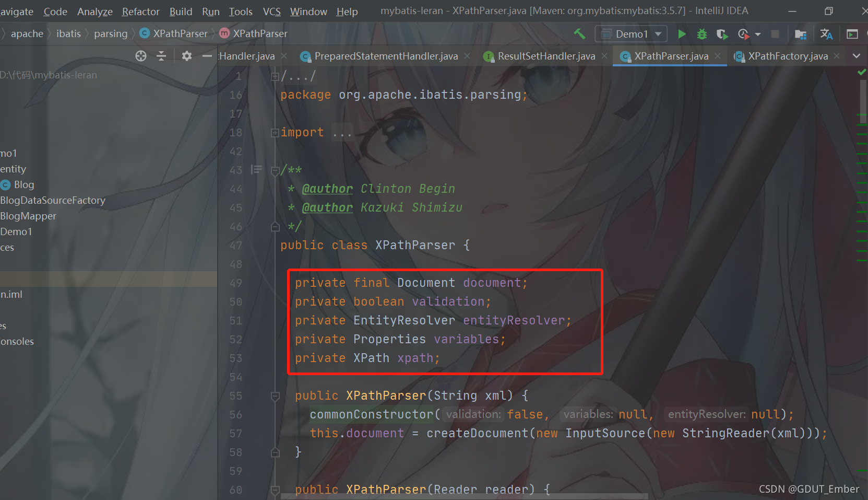Viewport: 868px width, 500px height.
Task: Open the Window menu
Action: [x=308, y=11]
